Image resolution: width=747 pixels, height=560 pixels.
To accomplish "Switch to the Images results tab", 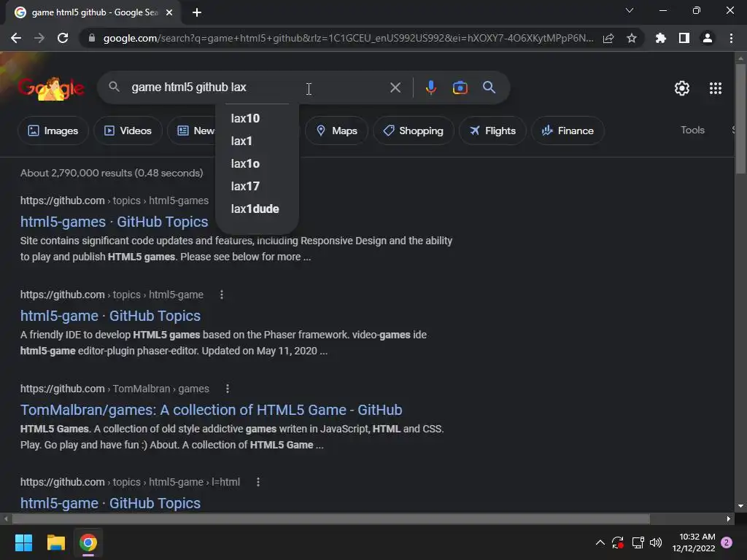I will click(53, 131).
